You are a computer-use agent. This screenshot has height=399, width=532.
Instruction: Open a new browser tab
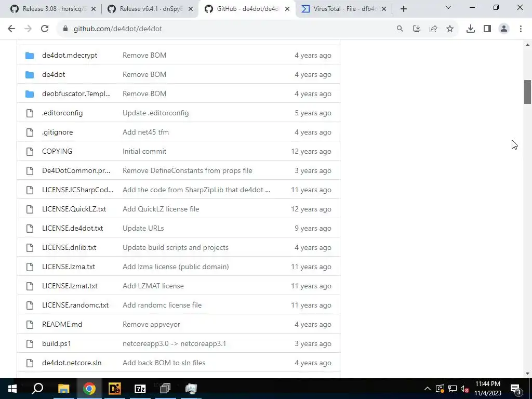403,9
